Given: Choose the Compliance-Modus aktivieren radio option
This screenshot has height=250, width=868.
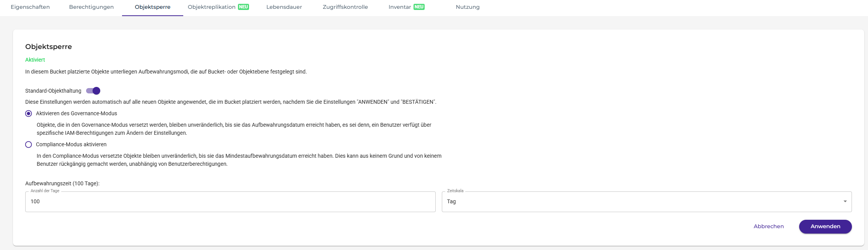Looking at the screenshot, I should 29,145.
